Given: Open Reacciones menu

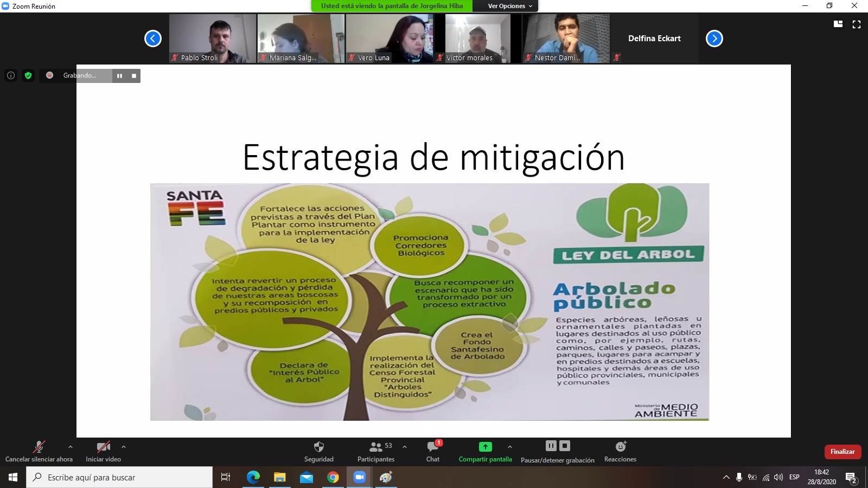Looking at the screenshot, I should [621, 451].
